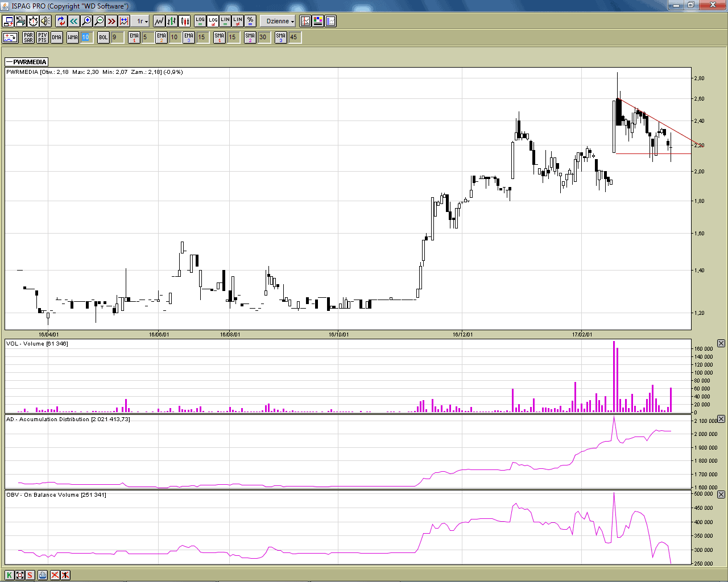The height and width of the screenshot is (582, 728).
Task: Click the red S button
Action: click(30, 575)
